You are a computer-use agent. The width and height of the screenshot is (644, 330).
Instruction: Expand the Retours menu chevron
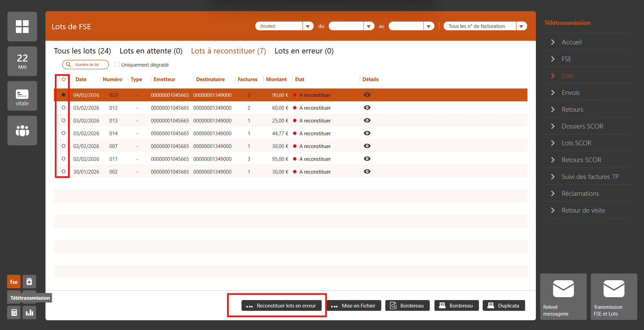click(553, 109)
